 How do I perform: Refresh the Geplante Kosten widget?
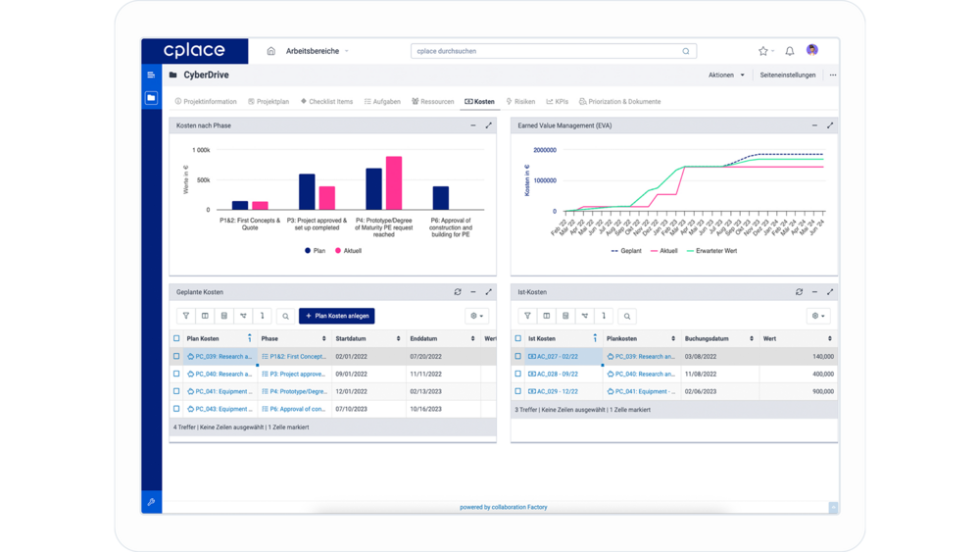(457, 292)
